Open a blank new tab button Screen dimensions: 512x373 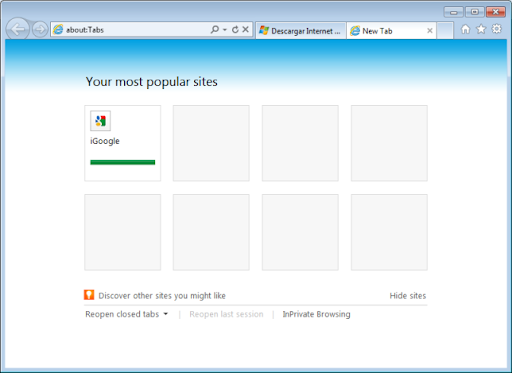pos(445,31)
